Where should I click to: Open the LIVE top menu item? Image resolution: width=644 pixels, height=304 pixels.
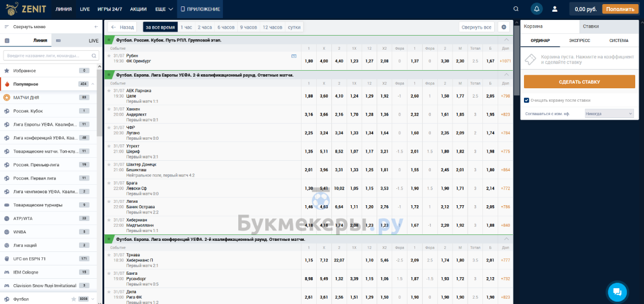[x=85, y=9]
